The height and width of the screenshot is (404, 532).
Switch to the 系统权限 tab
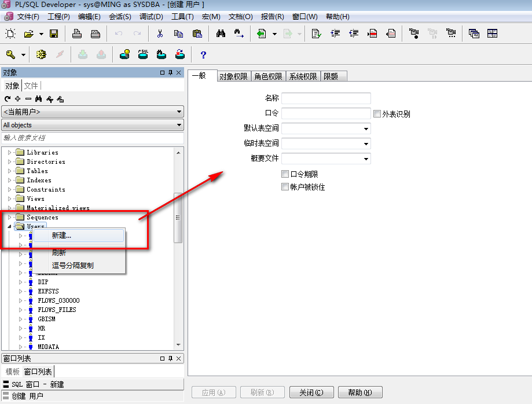(x=303, y=76)
